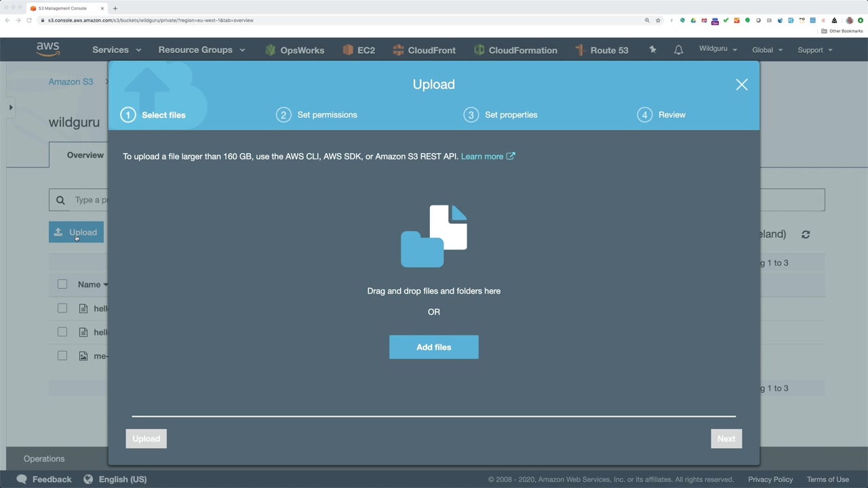868x488 pixels.
Task: Open the Terms of Use link
Action: [828, 479]
